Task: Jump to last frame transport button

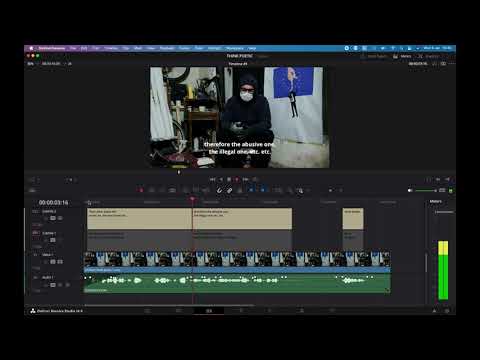Action: pyautogui.click(x=246, y=180)
